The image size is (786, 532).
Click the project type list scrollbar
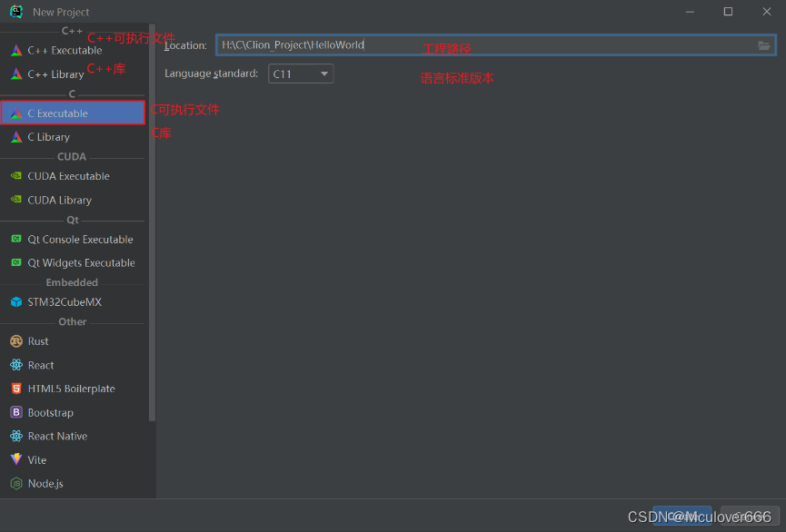[x=152, y=223]
